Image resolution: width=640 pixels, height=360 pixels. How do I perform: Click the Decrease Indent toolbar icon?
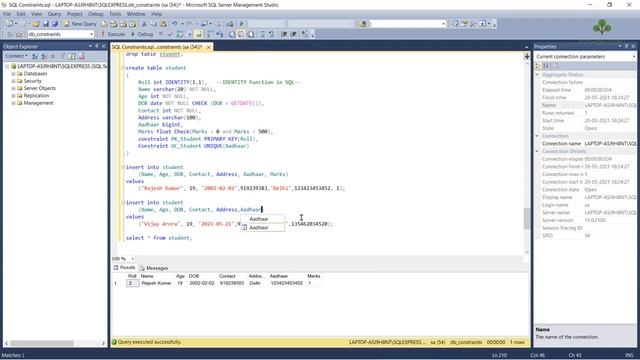pos(284,34)
